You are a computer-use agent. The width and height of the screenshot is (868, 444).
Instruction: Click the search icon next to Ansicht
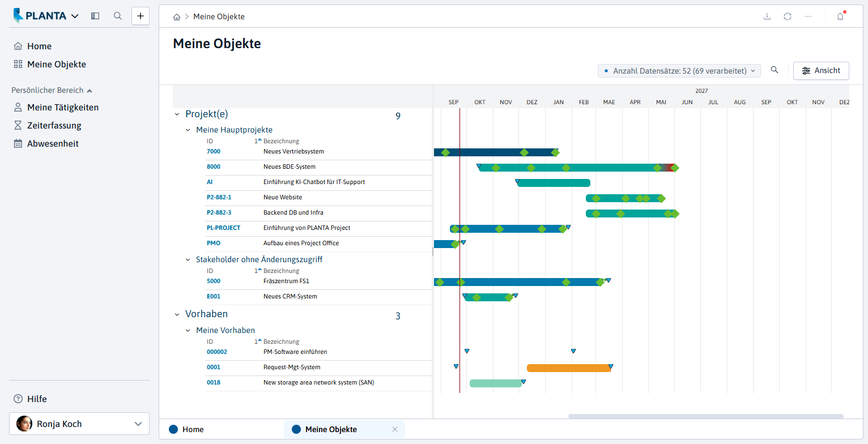pos(775,70)
